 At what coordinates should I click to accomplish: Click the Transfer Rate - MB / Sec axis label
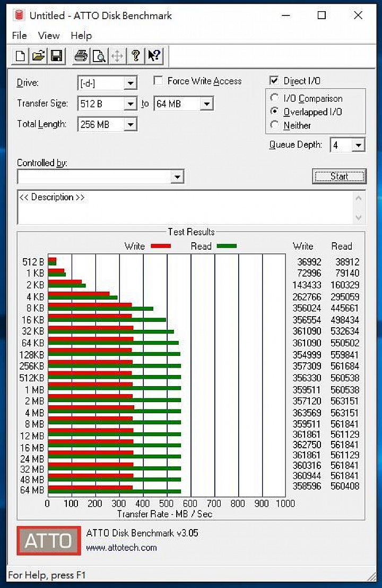click(x=165, y=514)
